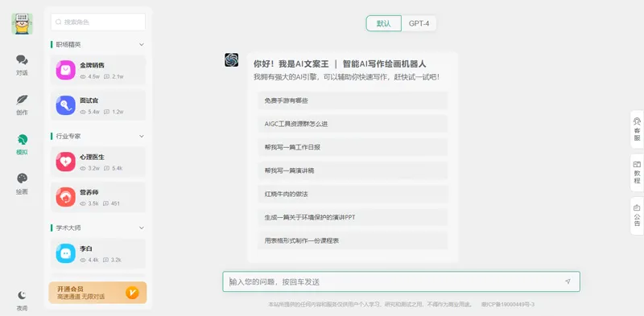Screen dimensions: 644x316
Task: Click the ICP license number link
Action: point(508,305)
